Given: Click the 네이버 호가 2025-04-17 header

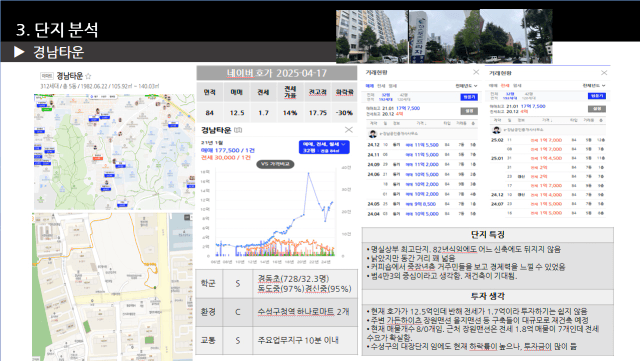Looking at the screenshot, I should click(277, 73).
